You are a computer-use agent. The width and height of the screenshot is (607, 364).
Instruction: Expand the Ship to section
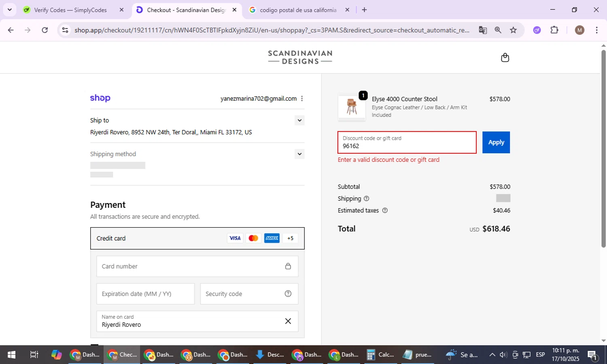299,120
